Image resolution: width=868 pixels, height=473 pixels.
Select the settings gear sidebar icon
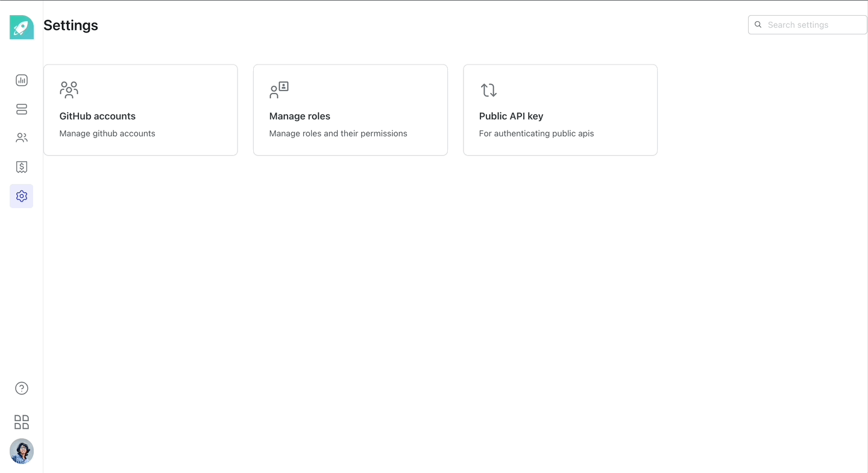[x=22, y=196]
